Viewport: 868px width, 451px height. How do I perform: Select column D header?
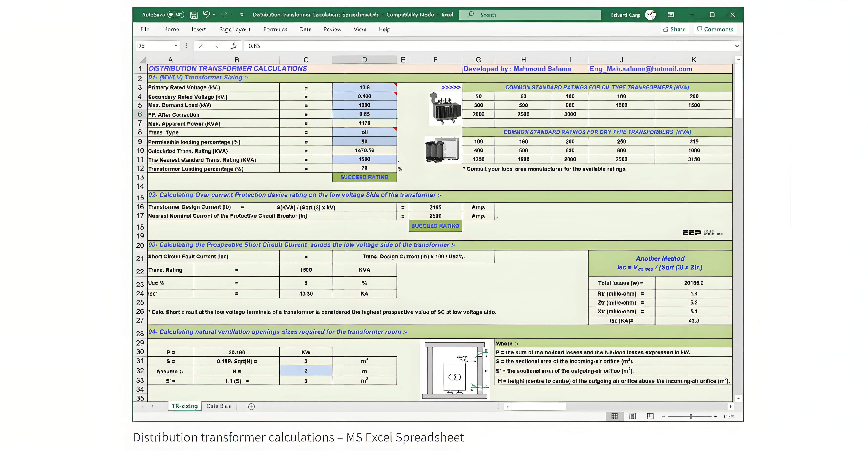(x=364, y=60)
